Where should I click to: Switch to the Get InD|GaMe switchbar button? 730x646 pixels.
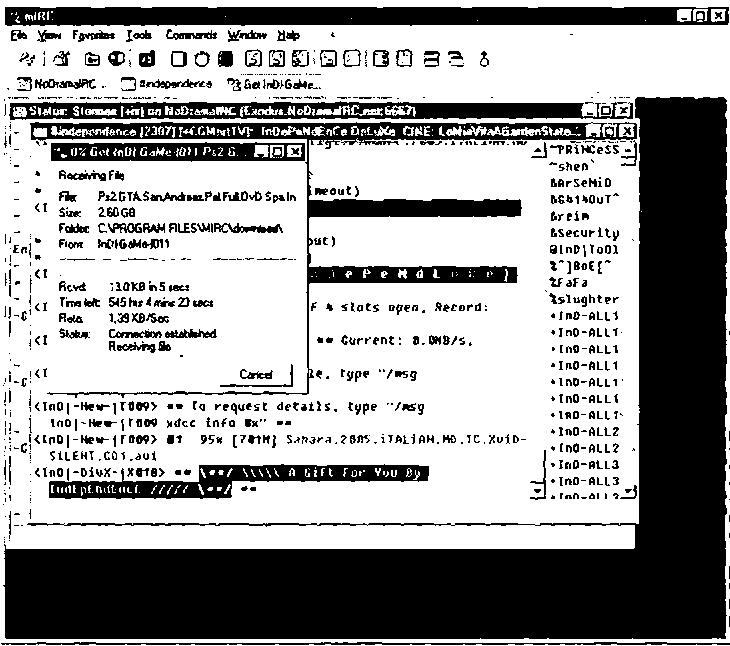(x=274, y=84)
